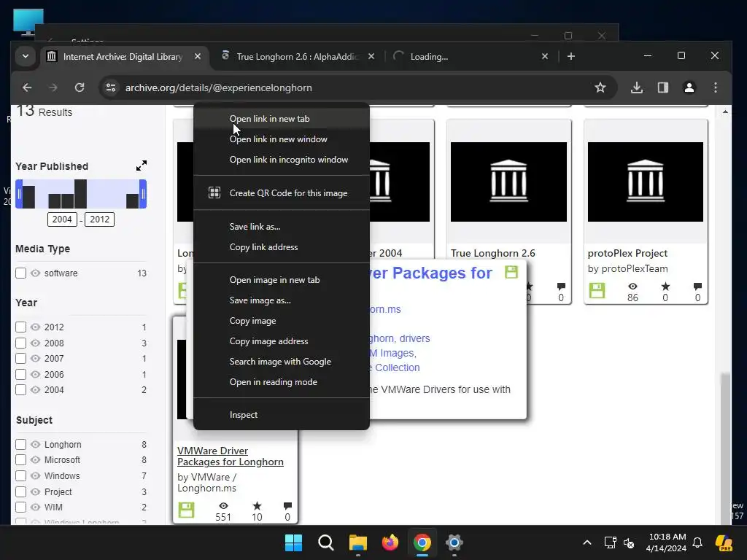Switch to the Loading... tab
This screenshot has width=747, height=560.
click(x=472, y=57)
